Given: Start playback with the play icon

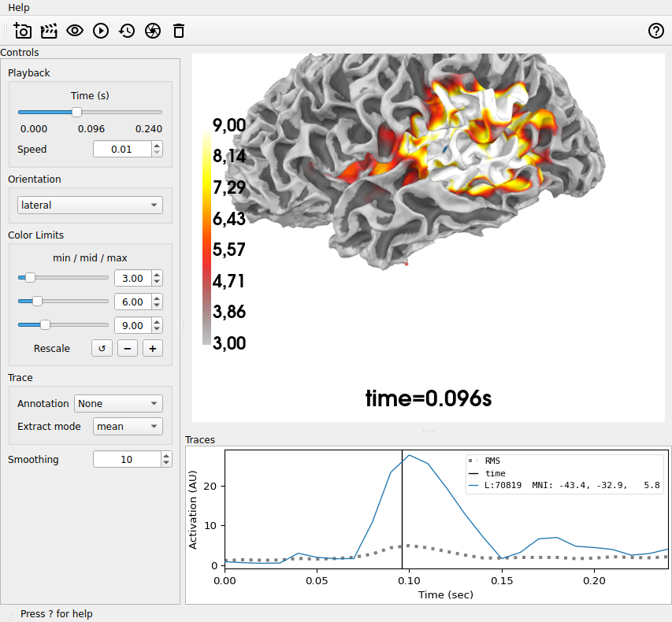Looking at the screenshot, I should (x=101, y=31).
